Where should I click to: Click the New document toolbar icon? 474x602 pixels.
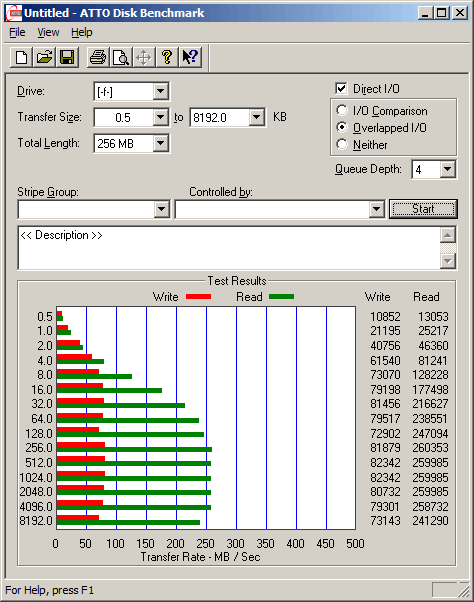tap(21, 58)
